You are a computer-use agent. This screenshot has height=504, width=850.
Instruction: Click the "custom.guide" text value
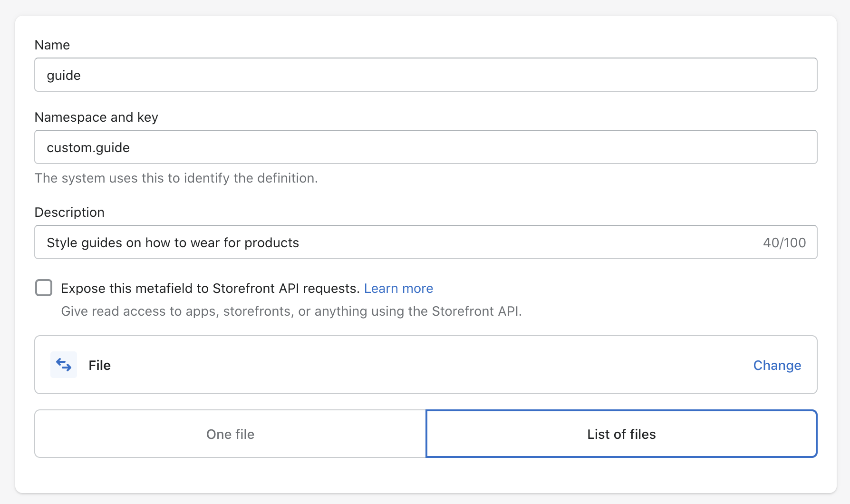pyautogui.click(x=88, y=147)
